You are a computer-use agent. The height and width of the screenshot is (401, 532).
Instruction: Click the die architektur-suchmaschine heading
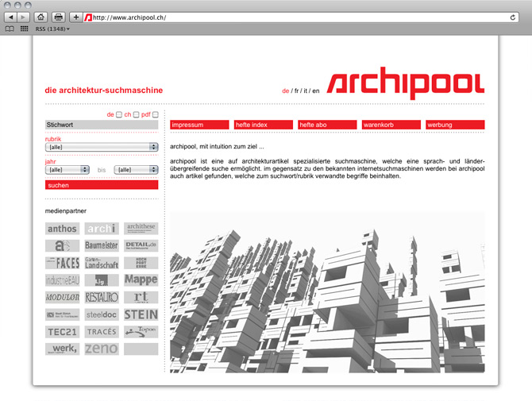pyautogui.click(x=104, y=91)
